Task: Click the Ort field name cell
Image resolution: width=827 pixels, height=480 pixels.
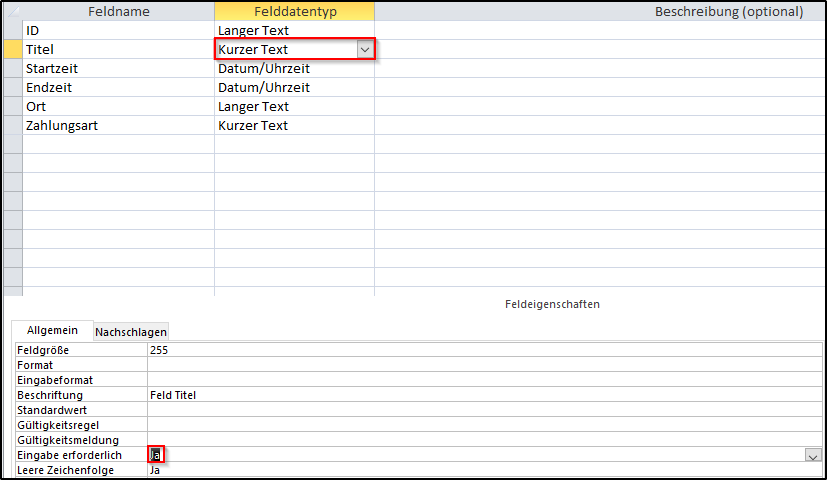Action: 118,107
